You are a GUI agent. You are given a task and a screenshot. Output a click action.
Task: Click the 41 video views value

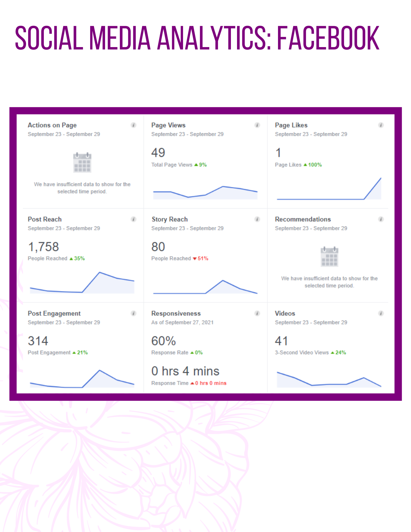[x=281, y=341]
